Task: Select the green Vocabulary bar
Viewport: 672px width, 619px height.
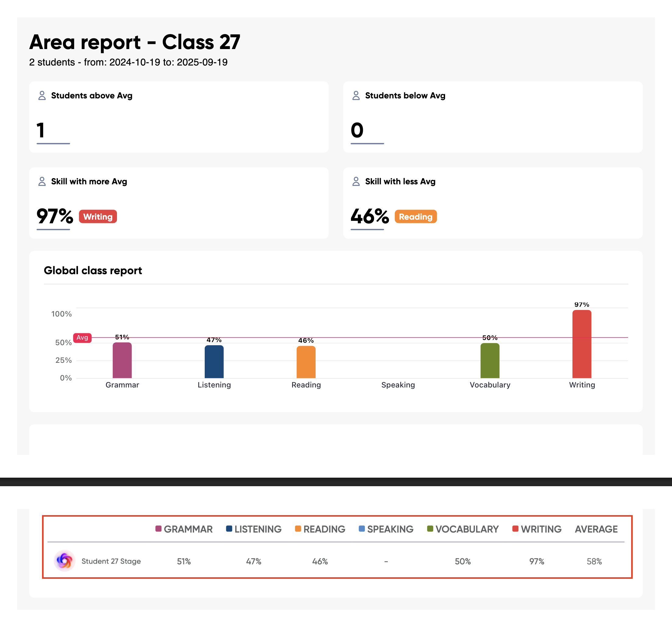Action: point(490,361)
